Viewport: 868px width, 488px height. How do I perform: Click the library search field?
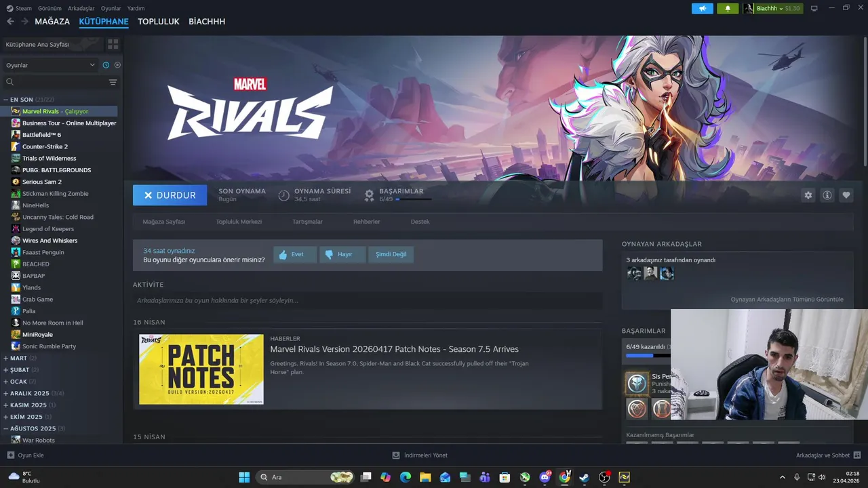point(54,82)
